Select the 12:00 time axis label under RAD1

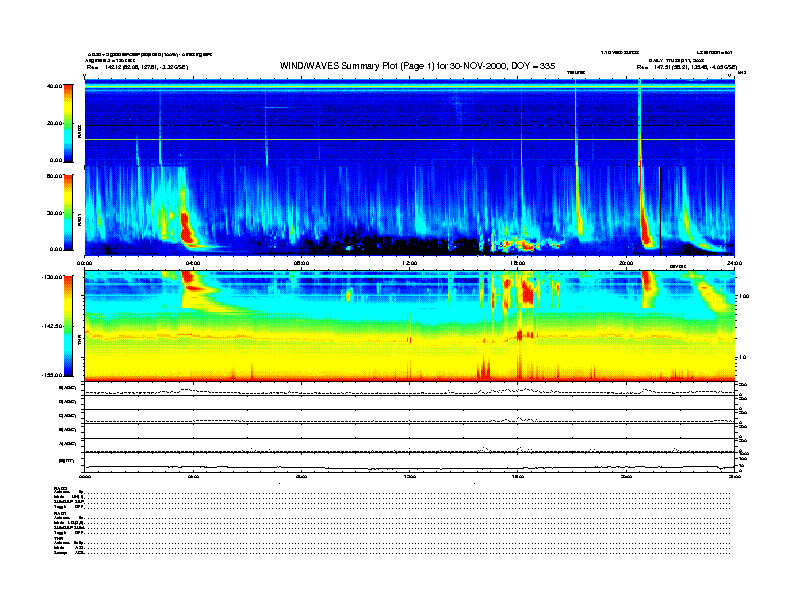(x=409, y=264)
